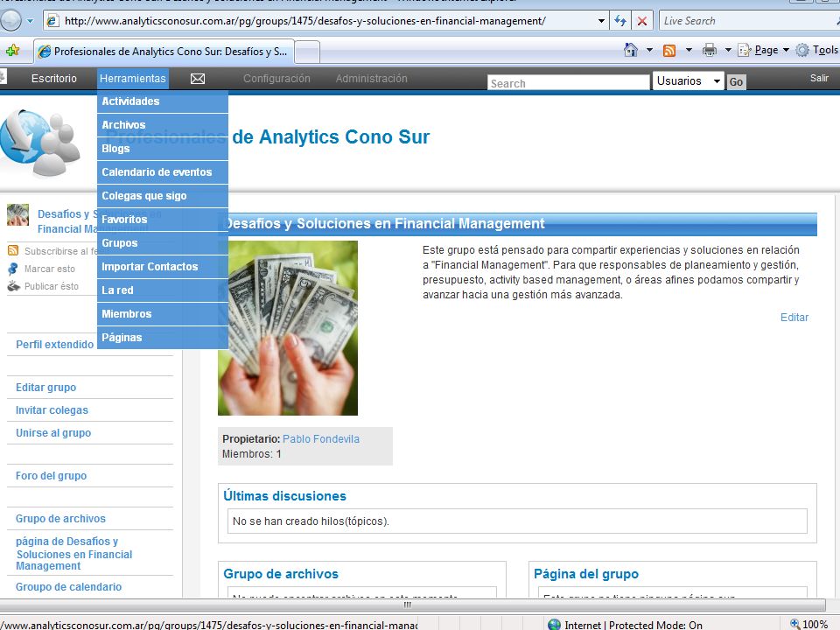Viewport: 840px width, 630px height.
Task: Go to Escritorio in the navbar
Action: pos(54,79)
